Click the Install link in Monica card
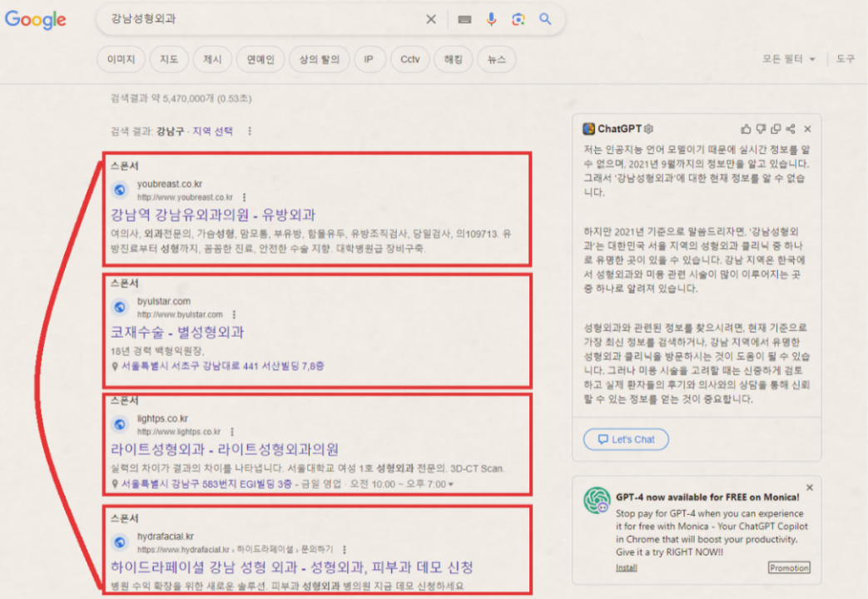Screen dimensions: 868x599 (x=626, y=567)
